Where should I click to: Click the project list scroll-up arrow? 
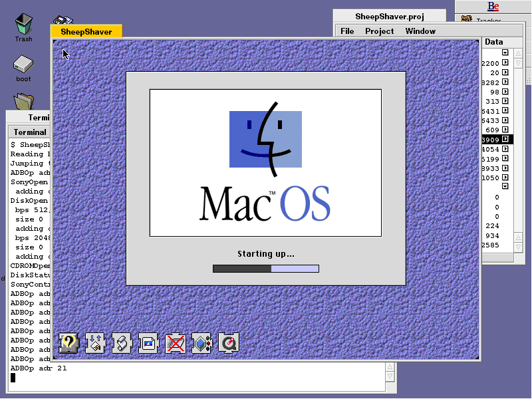pos(519,53)
